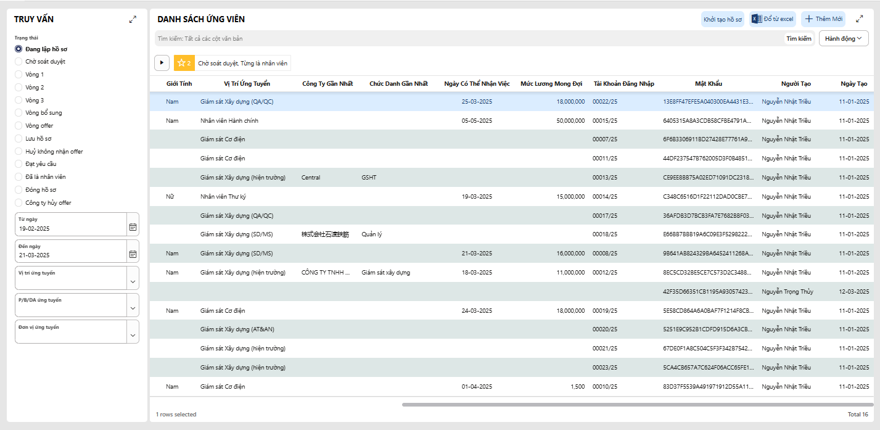
Task: Sort by Công Ty Gần Nhất column header
Action: (x=328, y=84)
